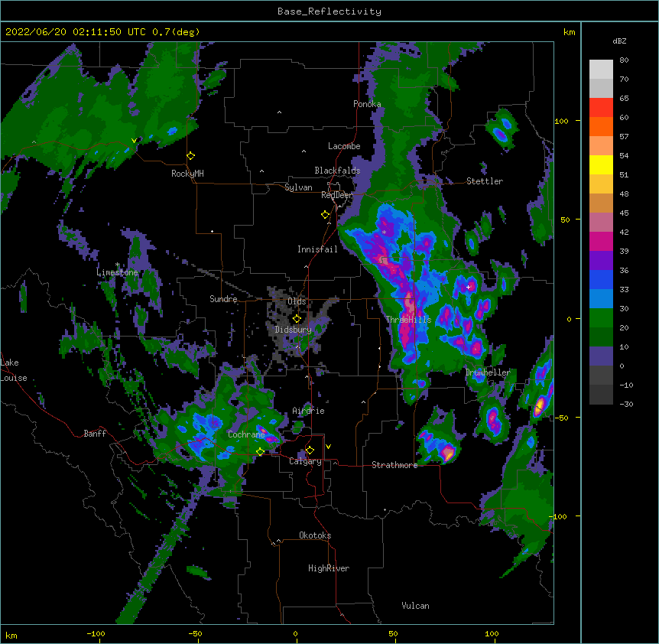Select the Banff town label

click(95, 434)
